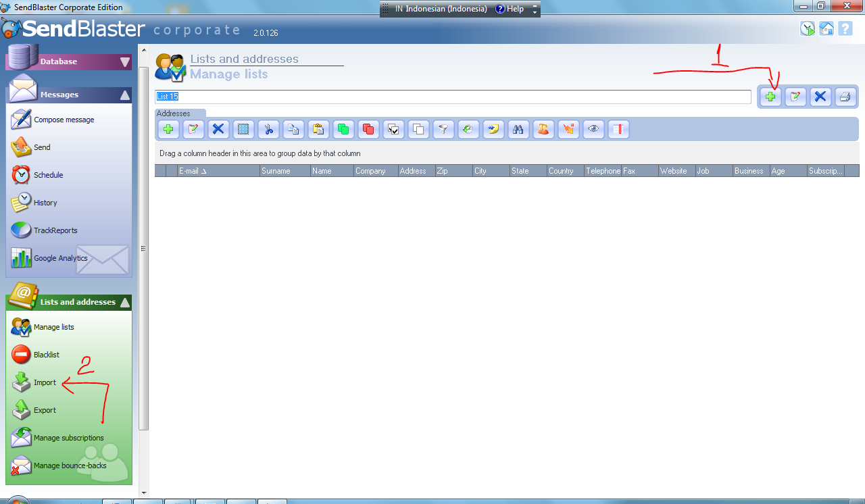Click the home icon at the top right
Screen dimensions: 865x504
point(826,28)
